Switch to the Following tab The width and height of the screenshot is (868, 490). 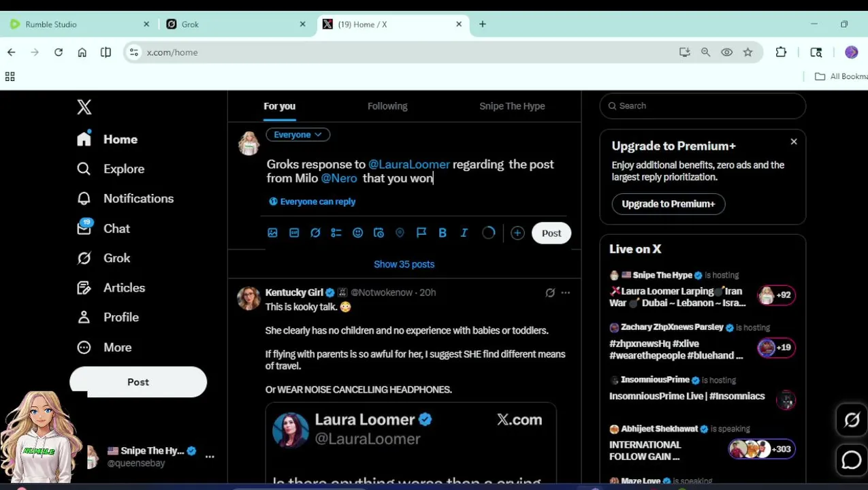pos(387,106)
